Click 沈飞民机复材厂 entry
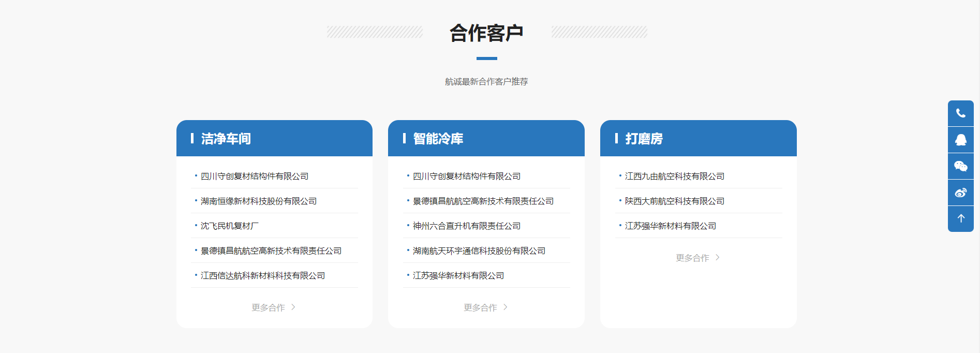 coord(230,226)
